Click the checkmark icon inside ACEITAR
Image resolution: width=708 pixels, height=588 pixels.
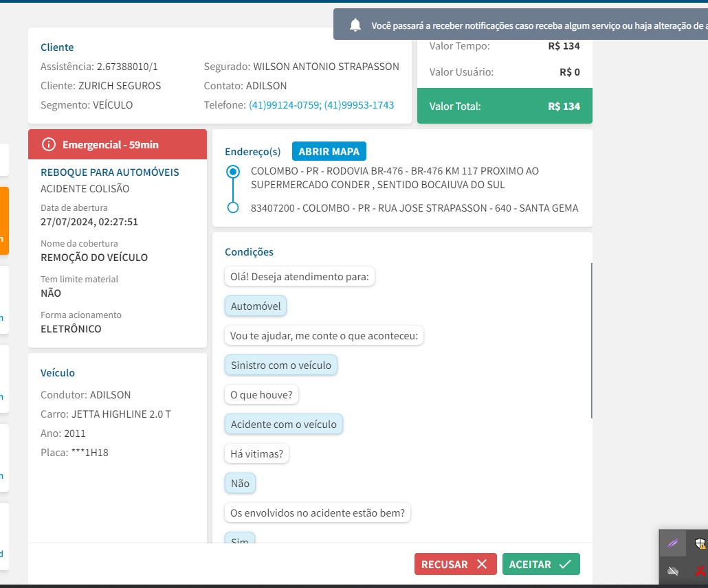(x=565, y=564)
